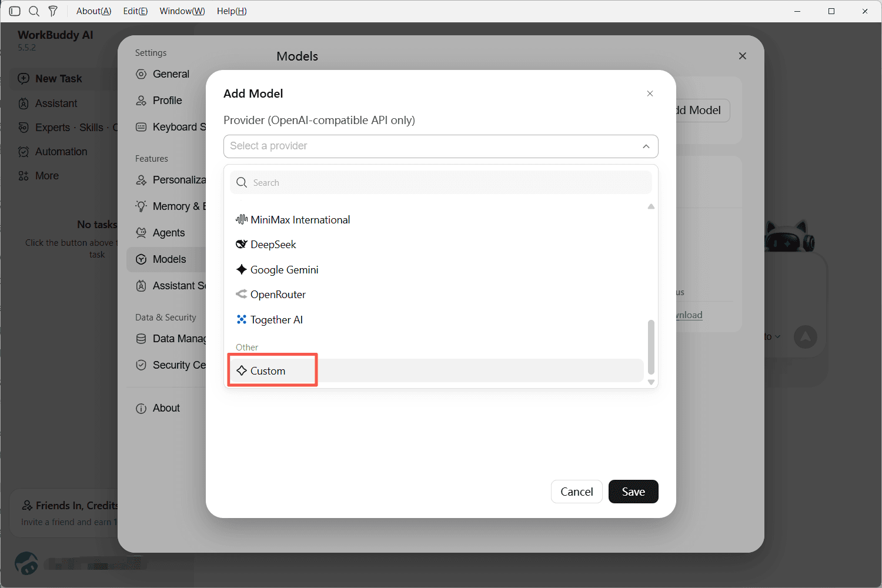Choose OpenRouter as provider
882x588 pixels.
click(x=437, y=295)
